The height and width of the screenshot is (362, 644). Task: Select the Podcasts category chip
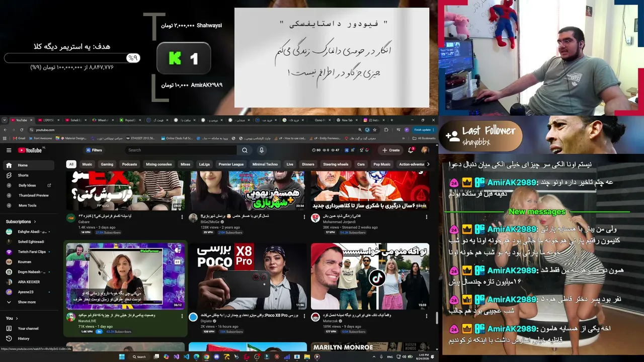point(129,164)
